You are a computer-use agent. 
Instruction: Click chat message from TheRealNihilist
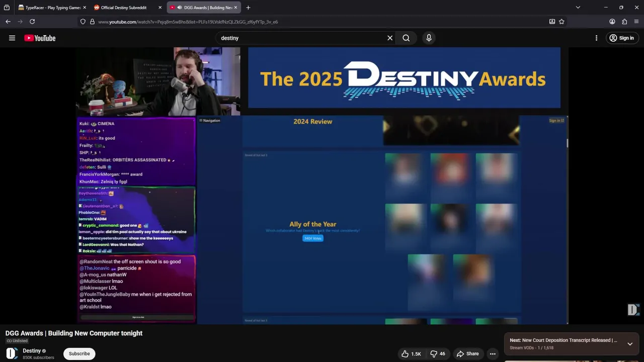(x=127, y=160)
